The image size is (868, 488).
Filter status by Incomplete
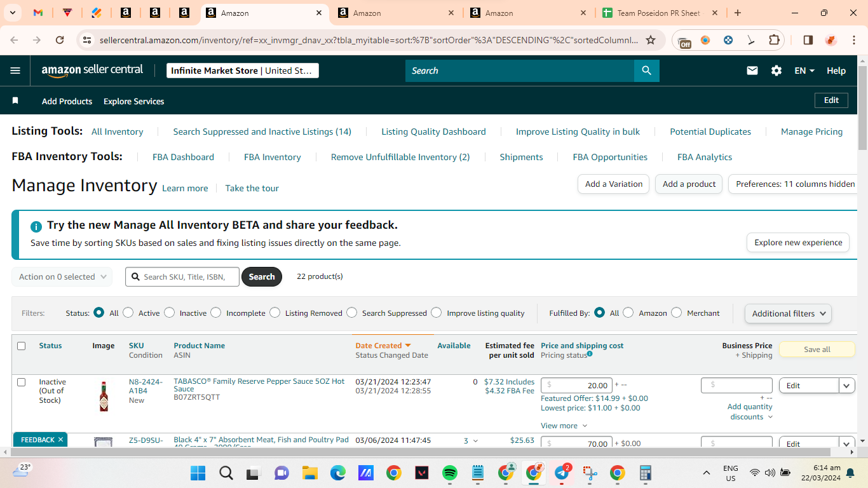point(216,313)
